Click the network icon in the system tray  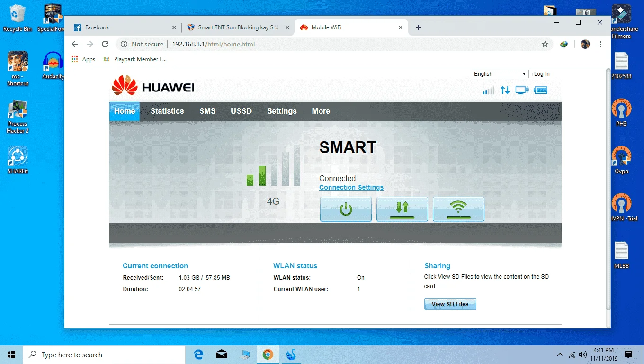coord(572,355)
